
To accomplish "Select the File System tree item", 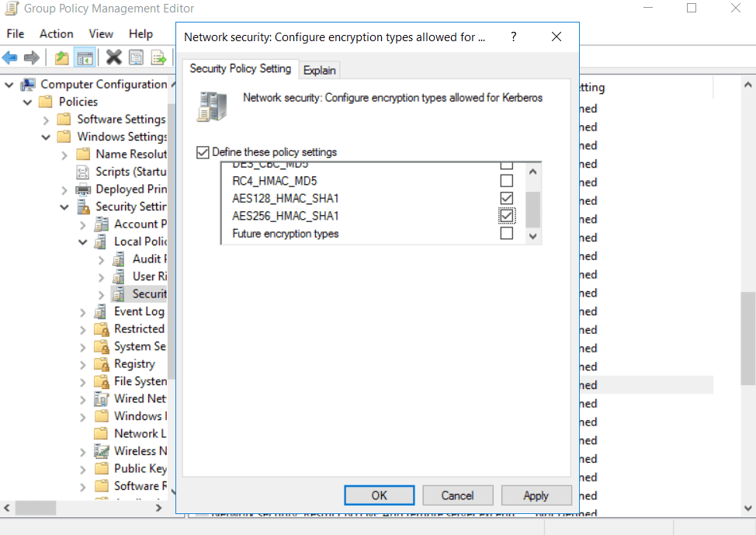I will pyautogui.click(x=140, y=381).
